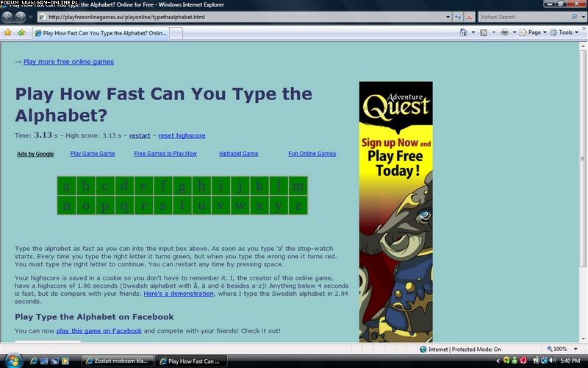Click the Alphabet Game ad link
588x368 pixels.
click(x=238, y=154)
